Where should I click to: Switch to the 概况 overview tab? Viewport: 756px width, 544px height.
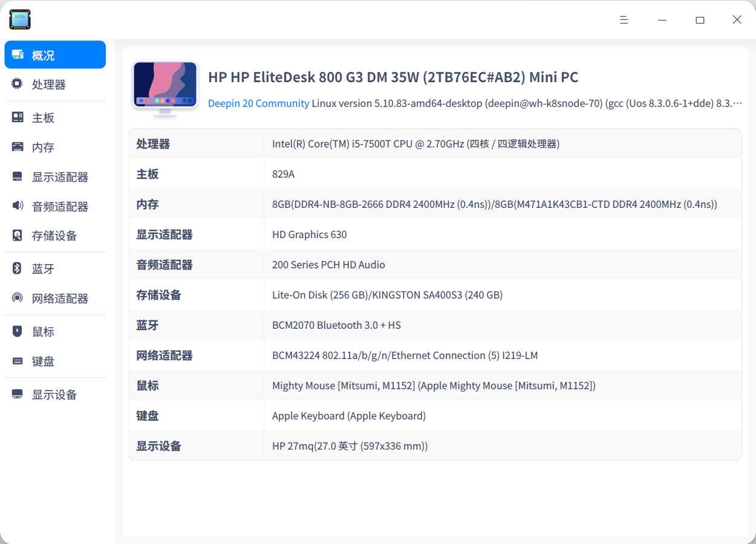(x=54, y=54)
